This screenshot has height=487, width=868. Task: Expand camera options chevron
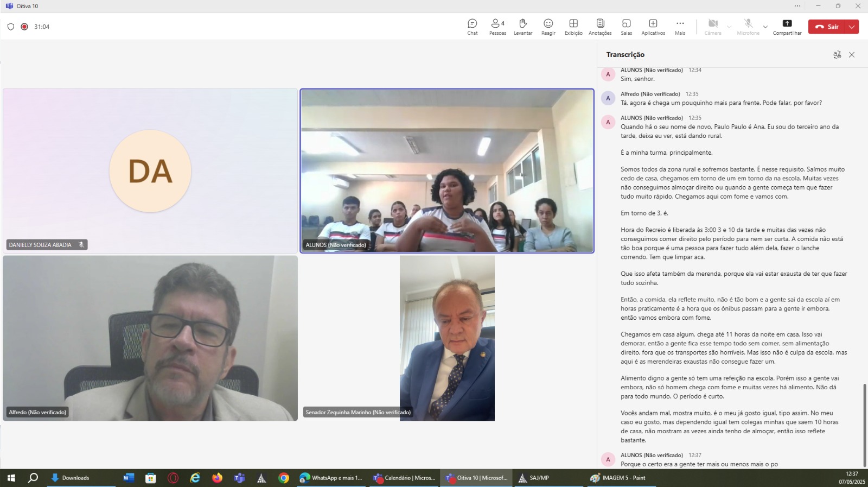(729, 27)
